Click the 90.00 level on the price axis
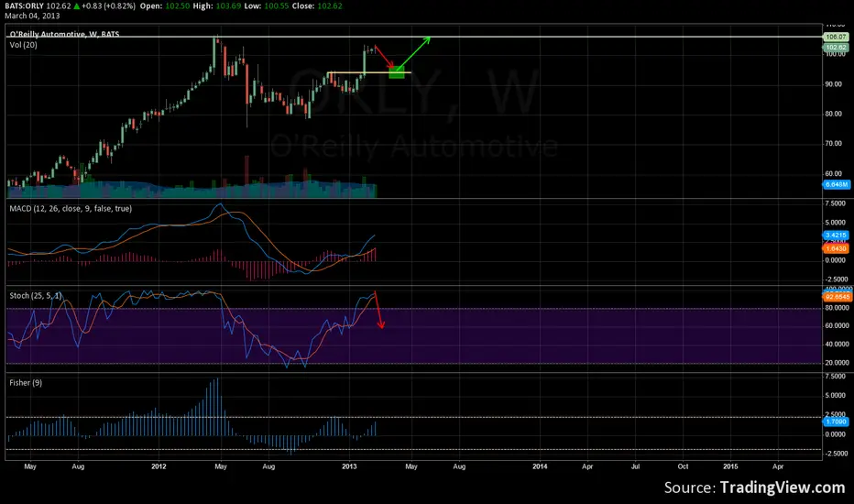Viewport: 854px width, 504px height. [x=833, y=84]
